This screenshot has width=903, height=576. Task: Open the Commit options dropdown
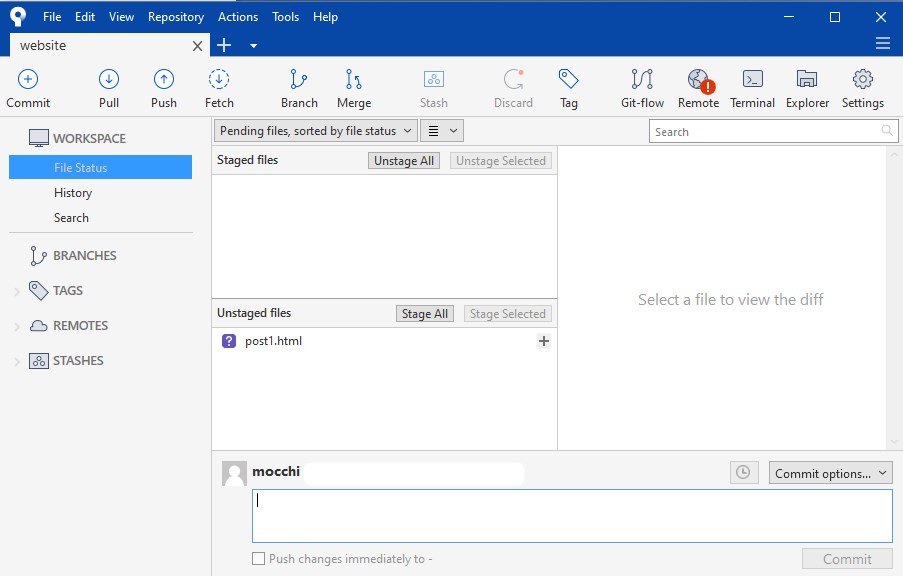pyautogui.click(x=830, y=473)
